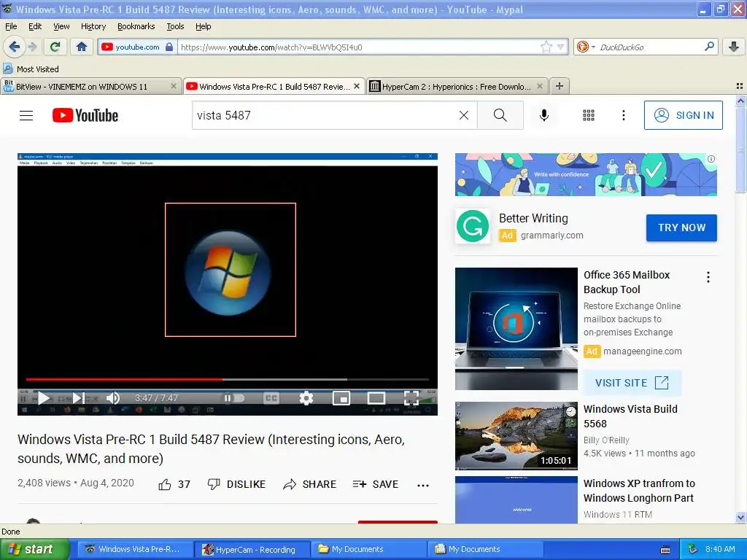Open the View menu
Screen dimensions: 747x560
pyautogui.click(x=61, y=26)
